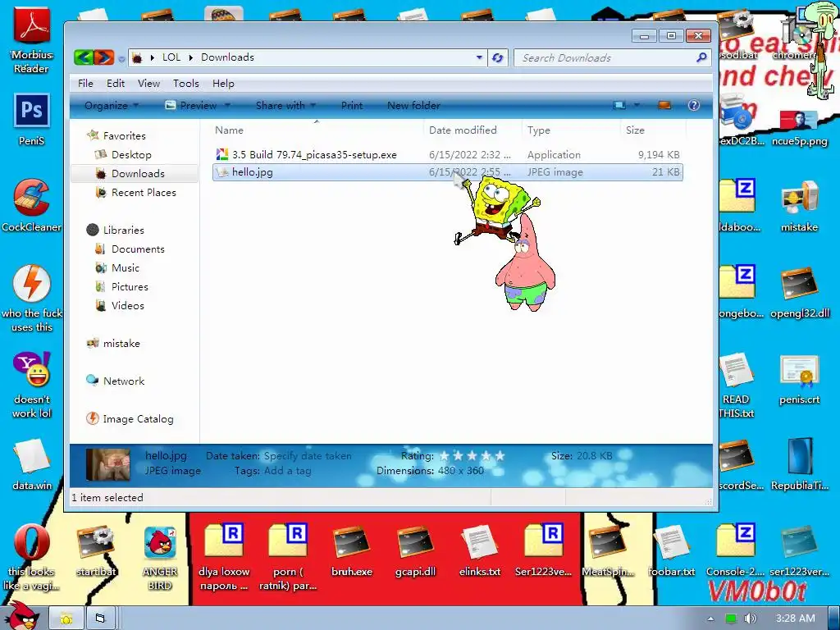Set rating to five stars

pyautogui.click(x=500, y=456)
